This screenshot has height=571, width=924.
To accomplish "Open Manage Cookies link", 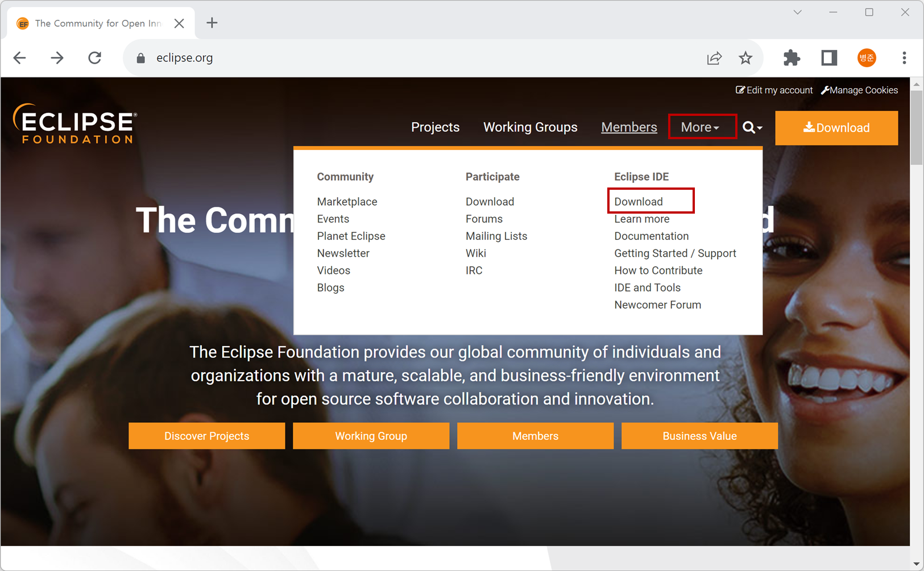I will (x=860, y=90).
